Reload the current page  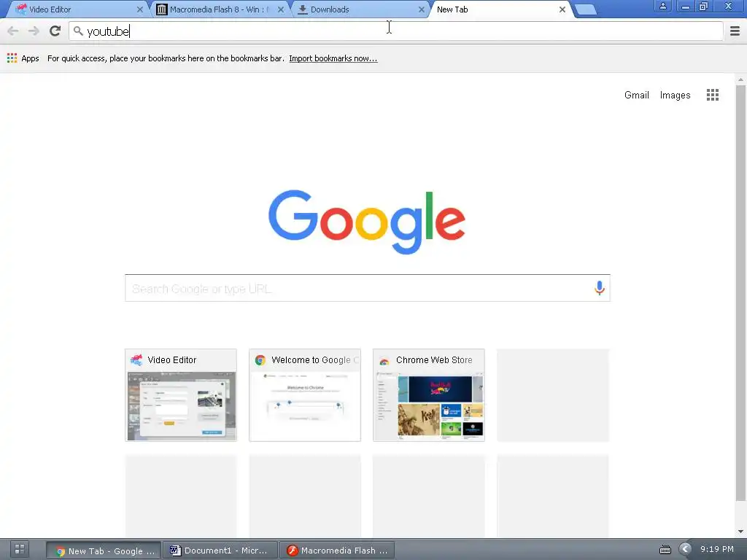pyautogui.click(x=55, y=31)
